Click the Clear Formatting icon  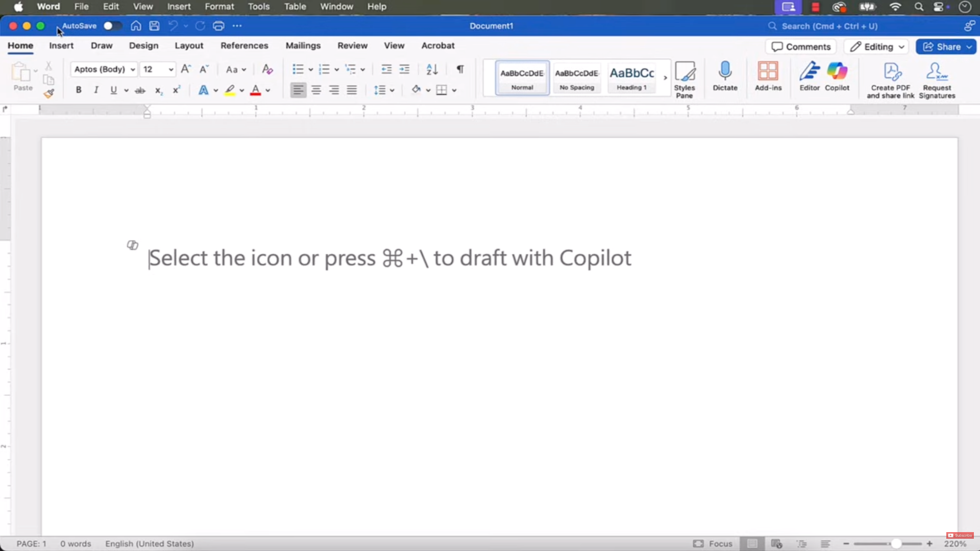(267, 69)
